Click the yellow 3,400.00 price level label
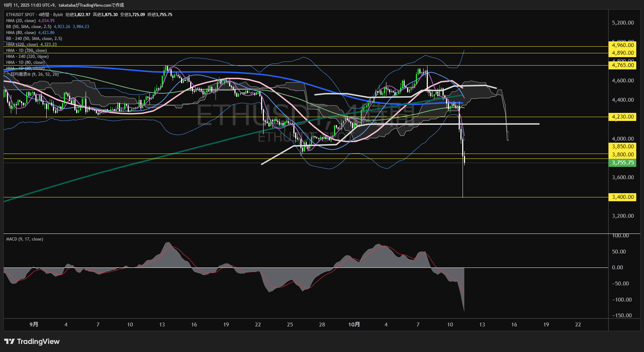This screenshot has width=644, height=352. coord(623,197)
